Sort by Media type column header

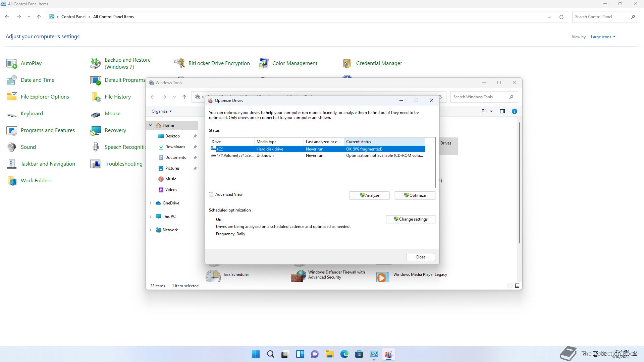[279, 142]
